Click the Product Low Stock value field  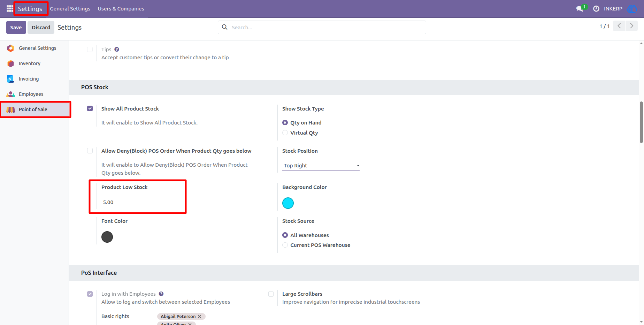coord(140,202)
